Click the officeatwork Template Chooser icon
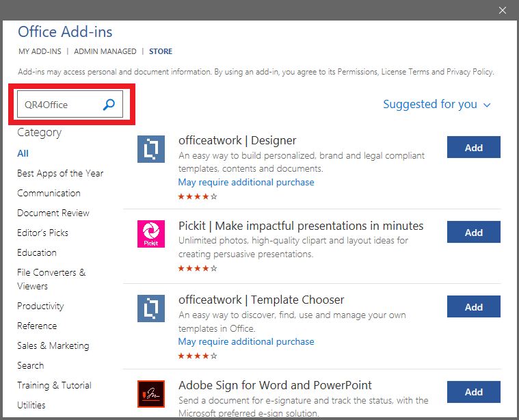This screenshot has height=420, width=519. point(151,309)
